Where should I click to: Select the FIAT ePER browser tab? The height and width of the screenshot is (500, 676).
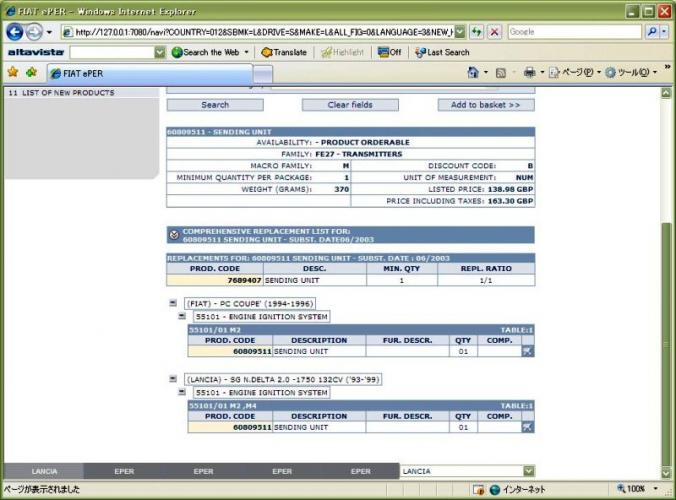150,73
